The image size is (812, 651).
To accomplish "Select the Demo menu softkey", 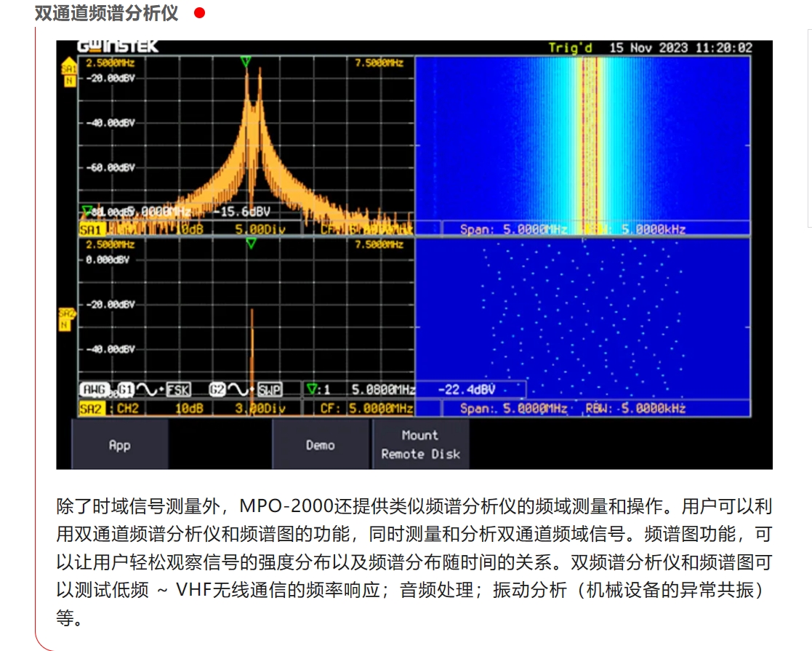I will click(320, 444).
